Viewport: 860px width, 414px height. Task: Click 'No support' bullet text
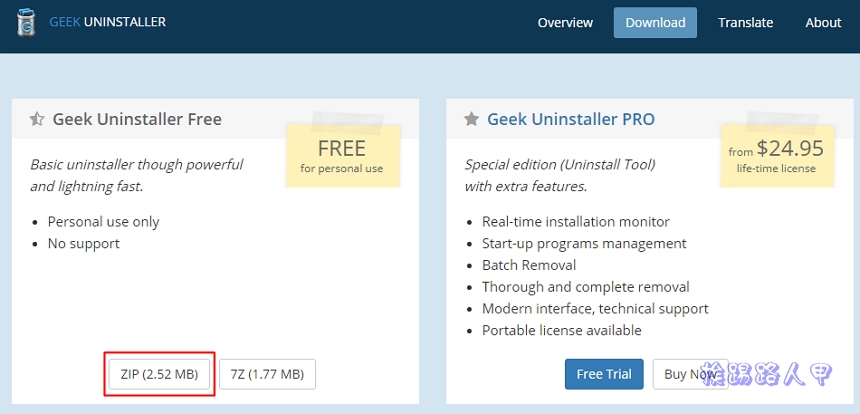pyautogui.click(x=83, y=243)
